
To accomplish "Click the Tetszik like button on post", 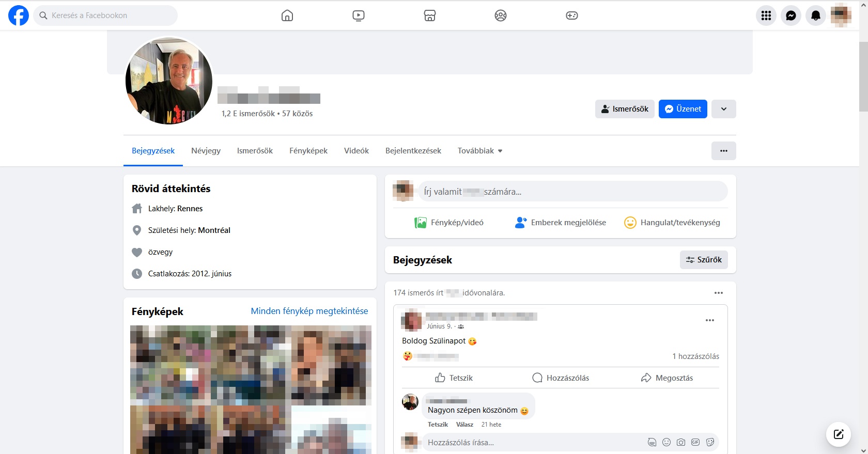I will (x=454, y=378).
